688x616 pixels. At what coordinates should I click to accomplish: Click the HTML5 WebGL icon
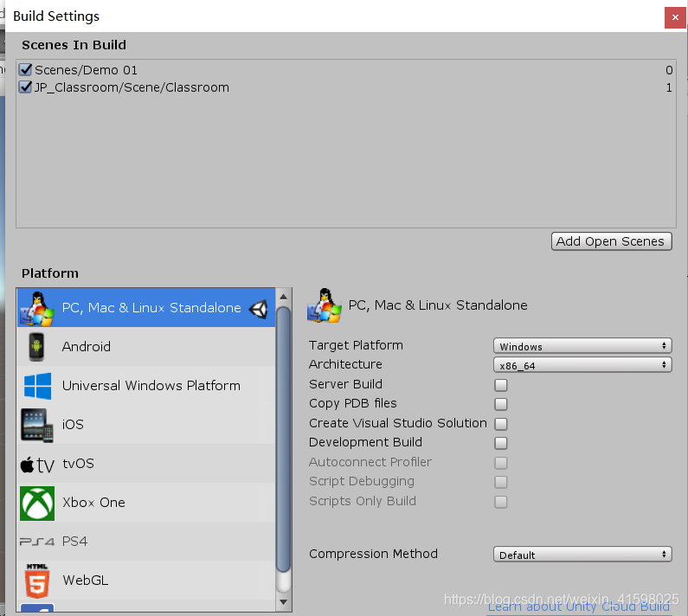tap(37, 581)
